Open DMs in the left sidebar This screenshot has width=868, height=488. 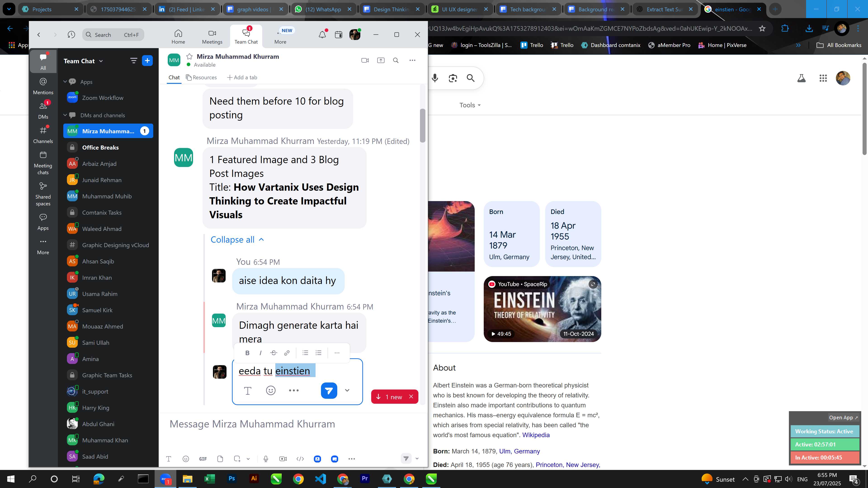point(43,110)
